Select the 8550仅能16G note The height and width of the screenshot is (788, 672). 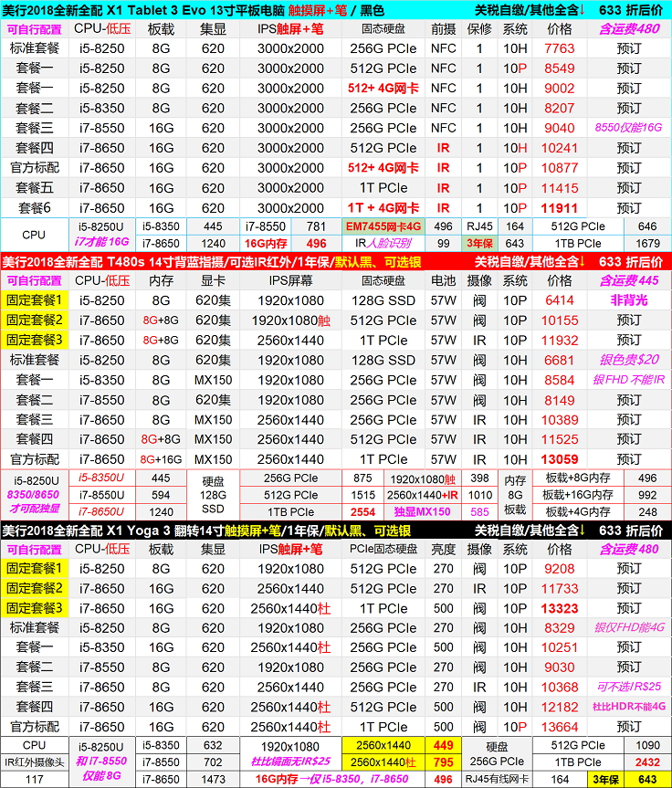pyautogui.click(x=629, y=128)
